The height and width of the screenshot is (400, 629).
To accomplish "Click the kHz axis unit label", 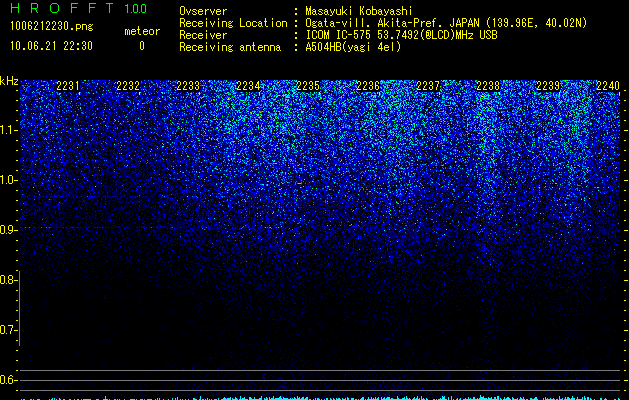I will [x=9, y=81].
